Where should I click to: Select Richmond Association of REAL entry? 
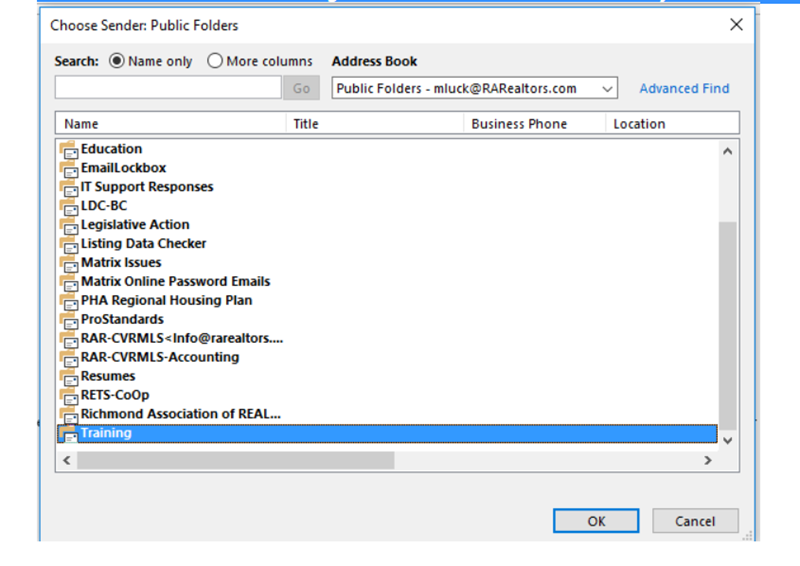pyautogui.click(x=181, y=413)
